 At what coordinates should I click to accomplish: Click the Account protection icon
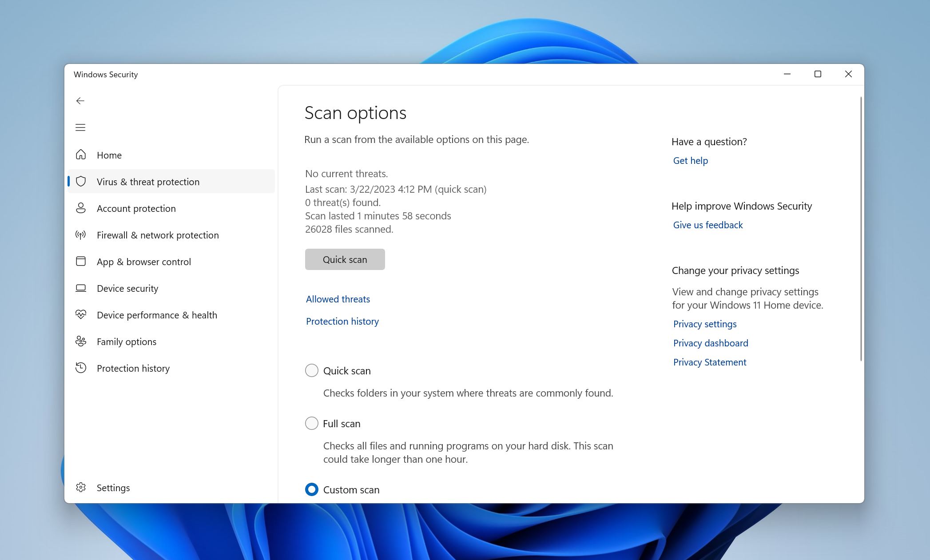pyautogui.click(x=81, y=208)
